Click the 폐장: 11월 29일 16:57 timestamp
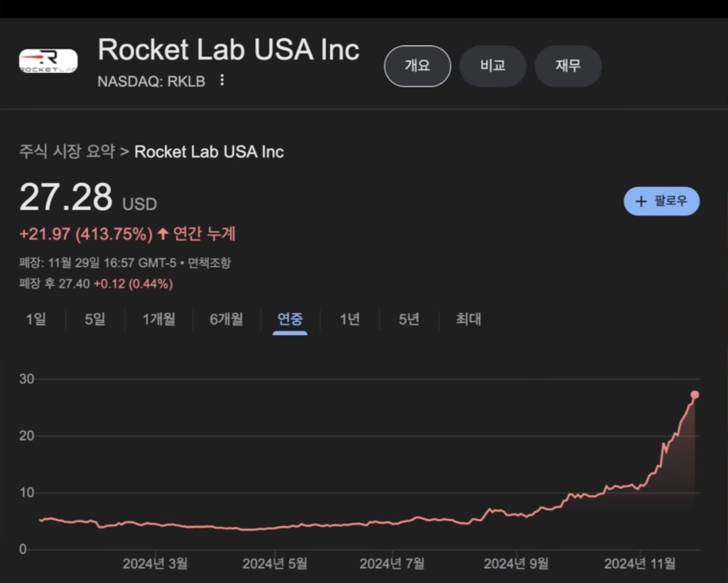This screenshot has width=728, height=583. 98,263
